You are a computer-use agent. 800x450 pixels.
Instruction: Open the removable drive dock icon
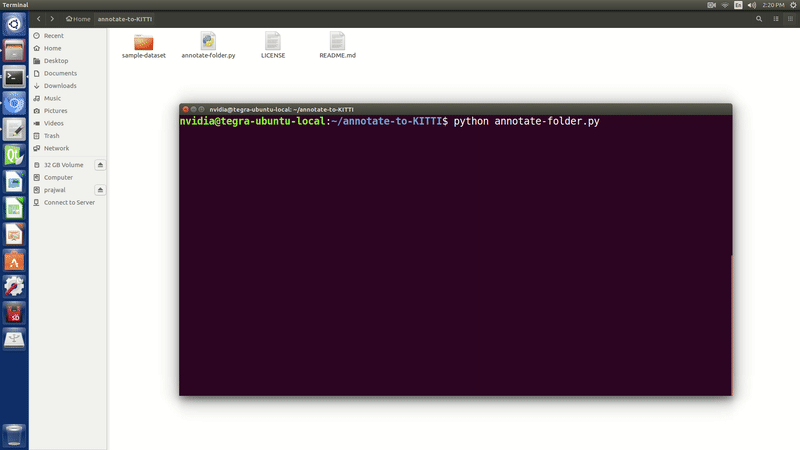(14, 339)
